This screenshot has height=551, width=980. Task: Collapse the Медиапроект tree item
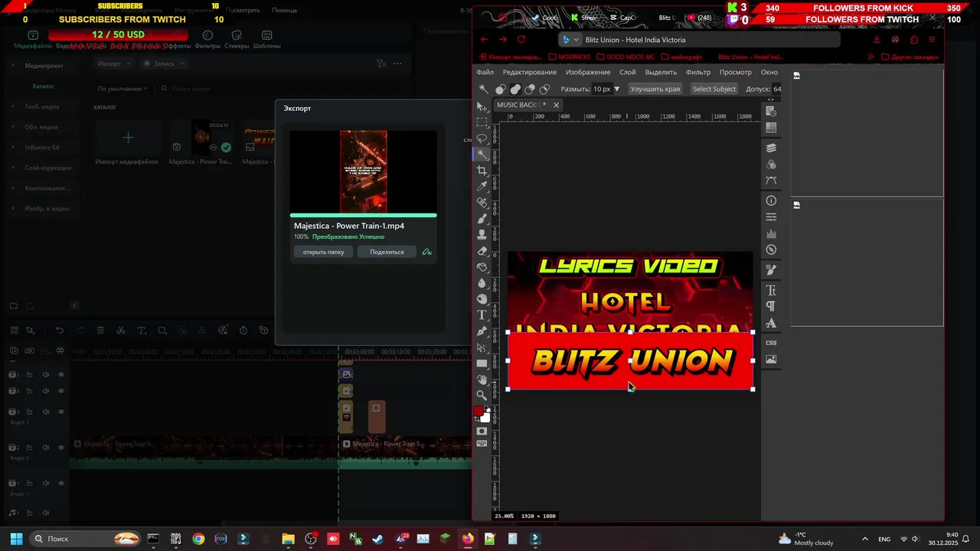click(13, 66)
